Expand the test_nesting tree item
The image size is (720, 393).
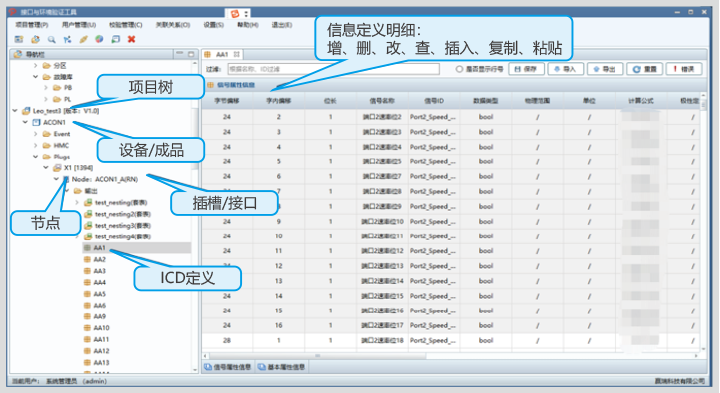(x=77, y=202)
